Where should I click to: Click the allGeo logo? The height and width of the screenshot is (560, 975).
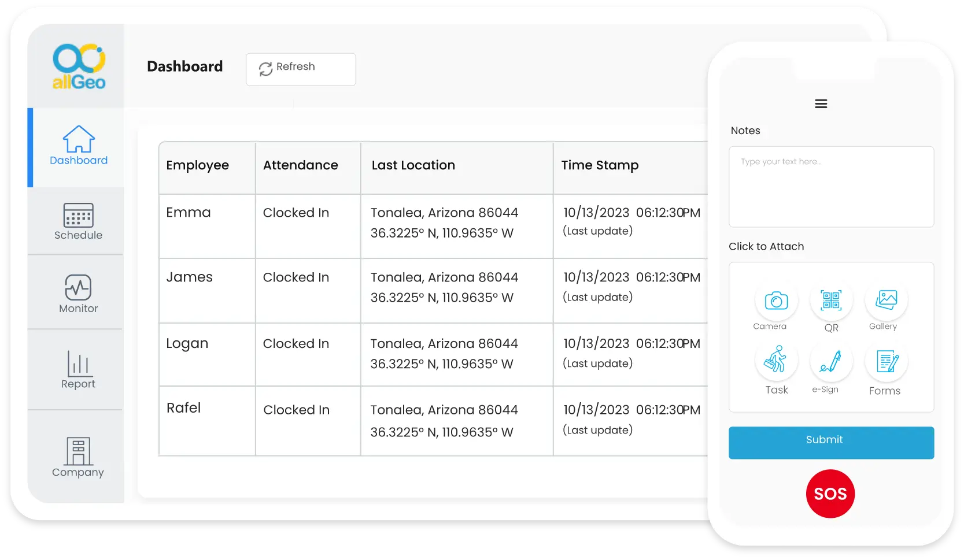point(79,65)
